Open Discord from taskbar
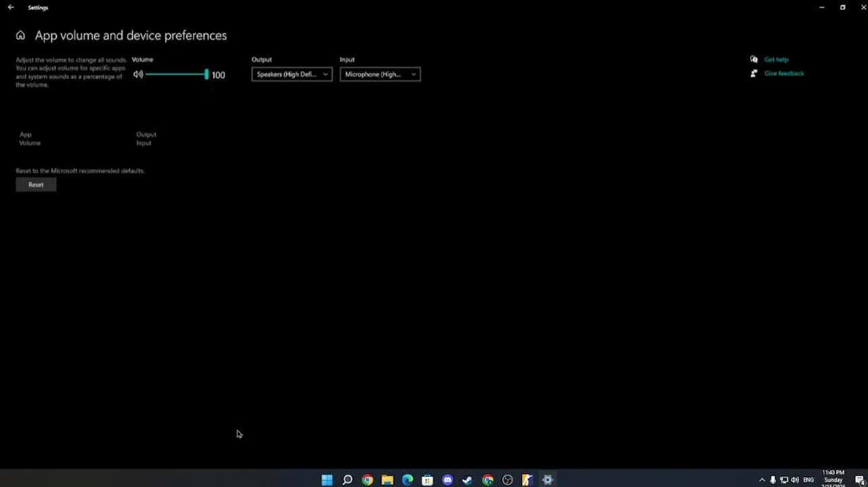This screenshot has width=868, height=487. (448, 480)
